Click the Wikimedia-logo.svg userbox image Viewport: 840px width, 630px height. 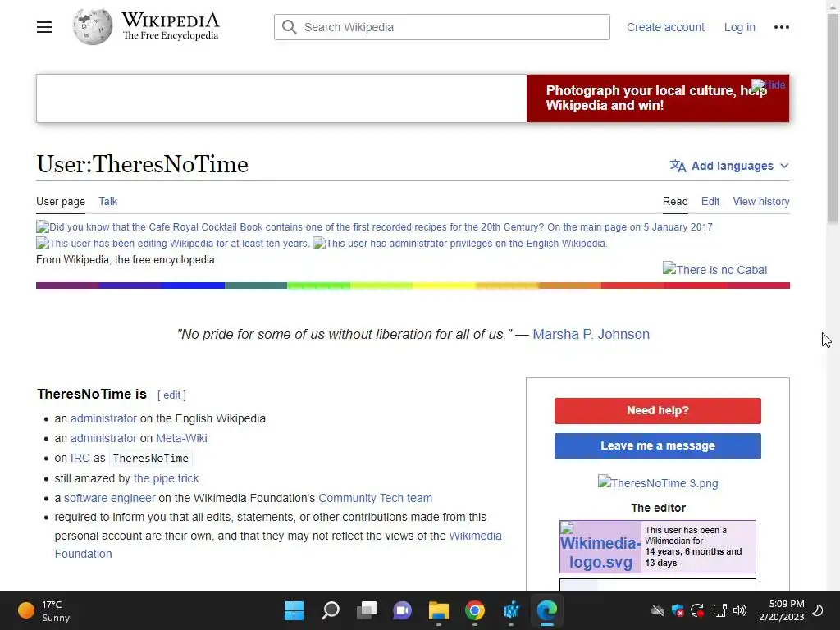click(x=600, y=546)
